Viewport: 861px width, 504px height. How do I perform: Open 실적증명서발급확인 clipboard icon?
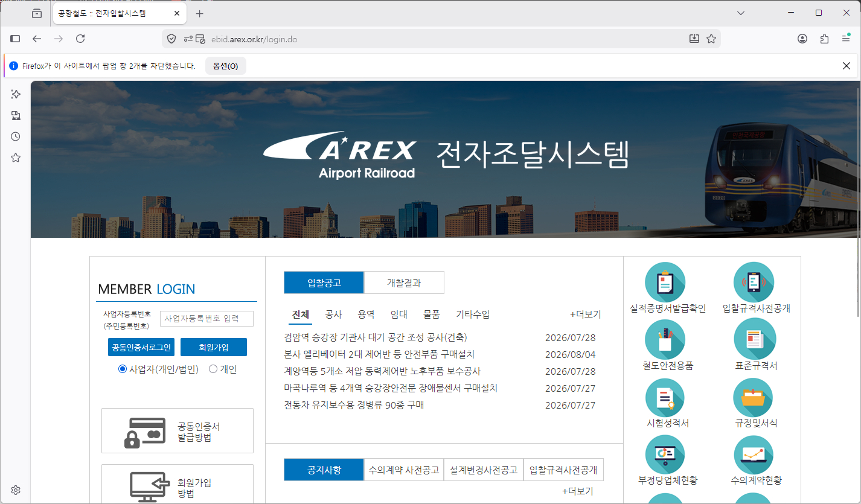(x=665, y=282)
